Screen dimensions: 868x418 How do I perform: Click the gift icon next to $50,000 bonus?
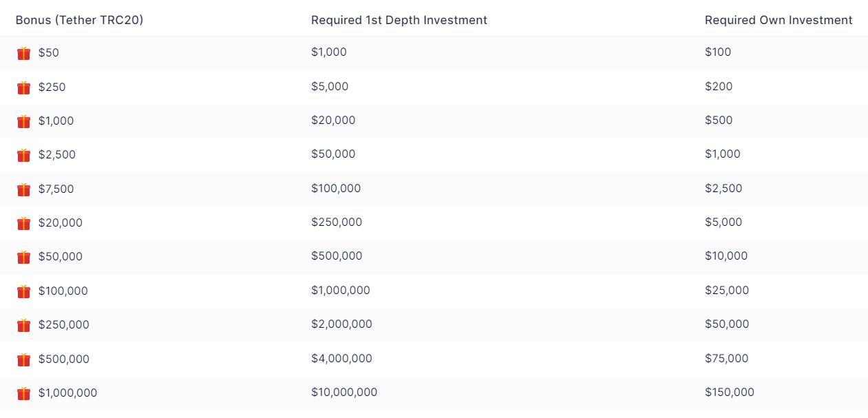pyautogui.click(x=24, y=257)
